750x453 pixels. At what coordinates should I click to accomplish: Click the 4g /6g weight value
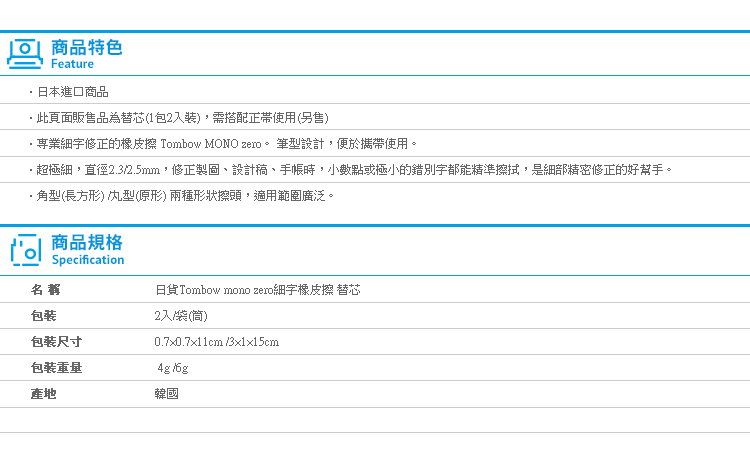tap(173, 368)
